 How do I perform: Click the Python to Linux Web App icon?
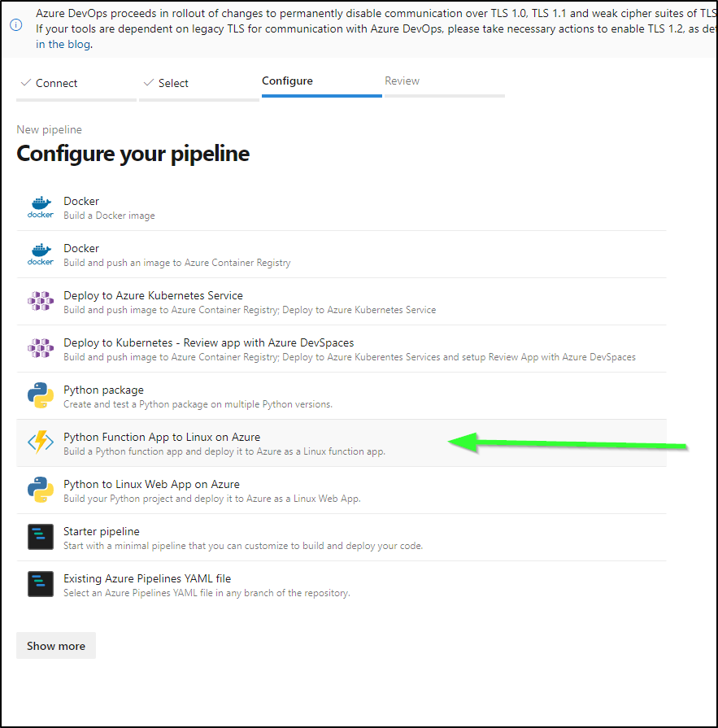[41, 490]
